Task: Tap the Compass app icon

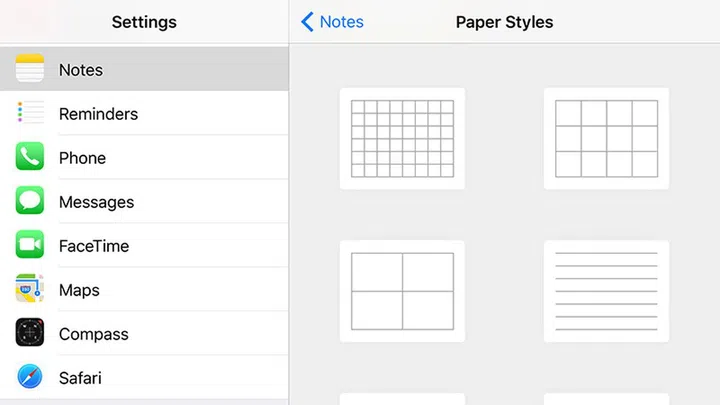Action: [x=30, y=334]
